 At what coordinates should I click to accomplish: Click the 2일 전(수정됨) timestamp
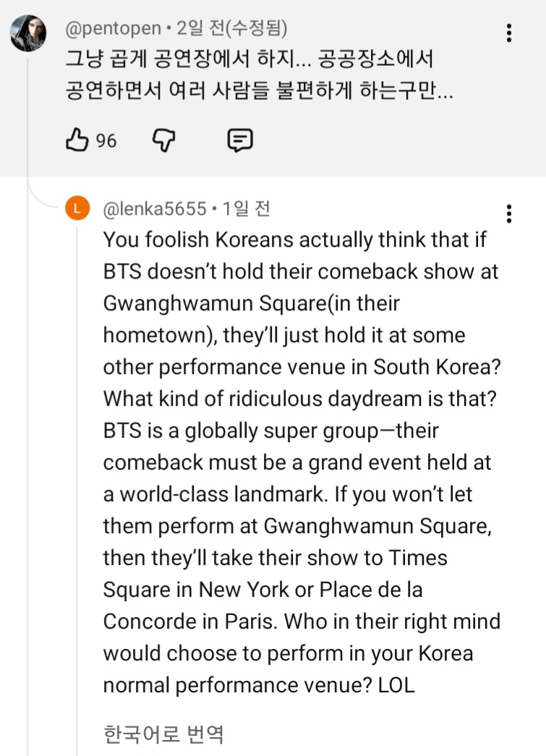point(231,29)
